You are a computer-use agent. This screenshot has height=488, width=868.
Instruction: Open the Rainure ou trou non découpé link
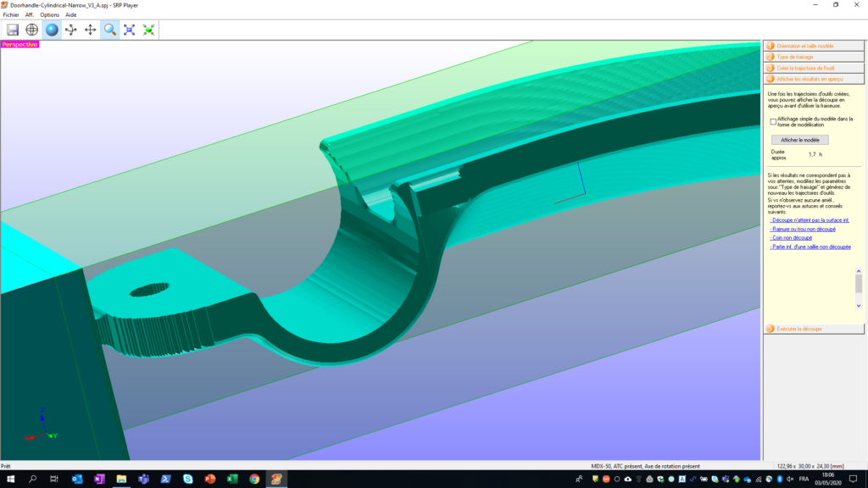tap(803, 229)
